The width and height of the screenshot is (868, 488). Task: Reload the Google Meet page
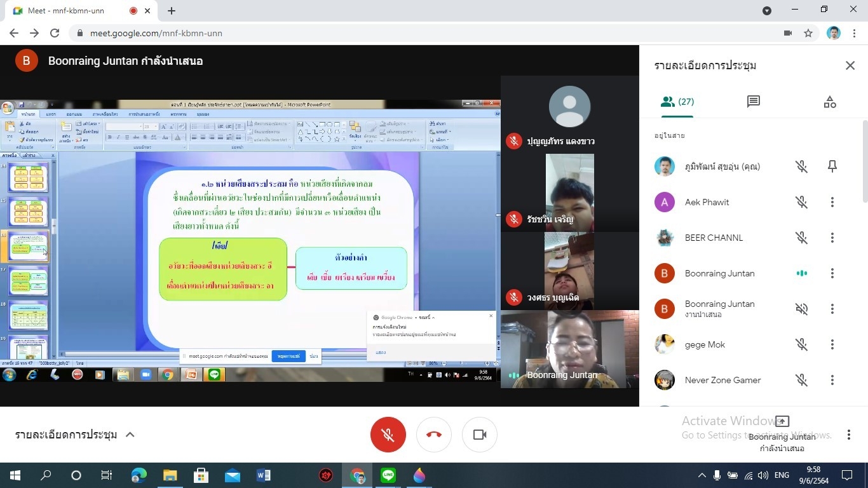[55, 33]
